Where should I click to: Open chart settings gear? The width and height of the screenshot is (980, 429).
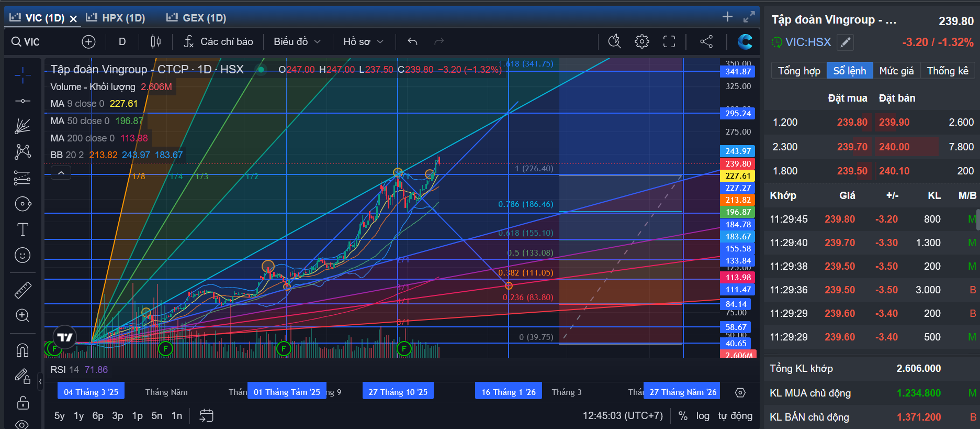click(x=642, y=42)
